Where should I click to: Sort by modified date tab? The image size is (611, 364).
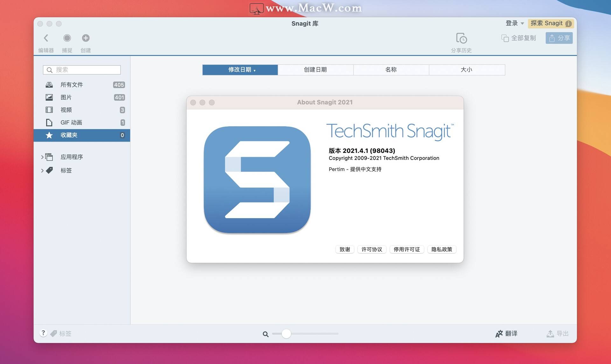click(x=240, y=70)
